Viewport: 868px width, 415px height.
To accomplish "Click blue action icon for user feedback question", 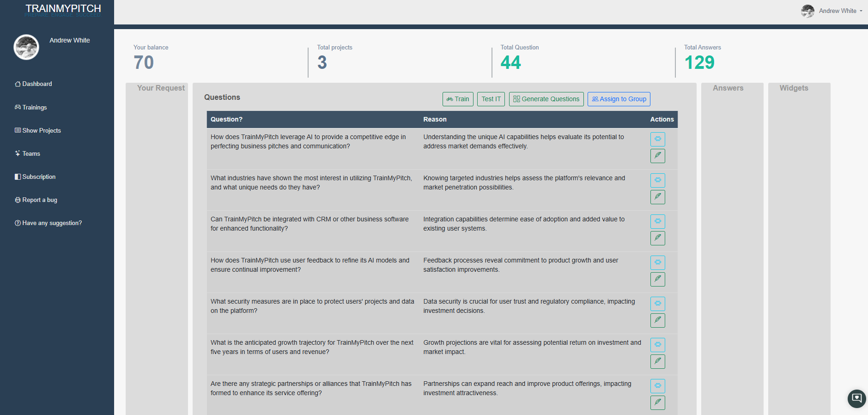I will point(658,262).
